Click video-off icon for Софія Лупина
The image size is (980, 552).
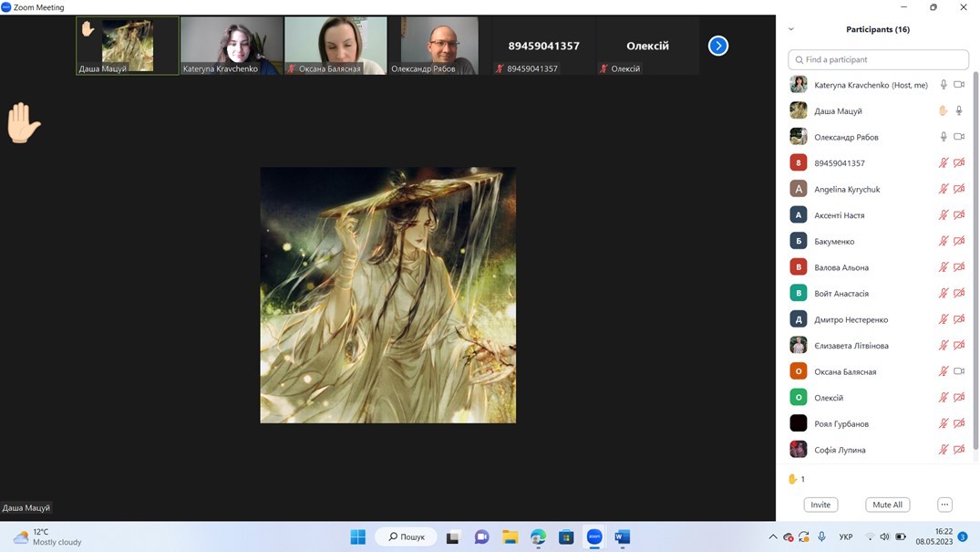pos(959,450)
